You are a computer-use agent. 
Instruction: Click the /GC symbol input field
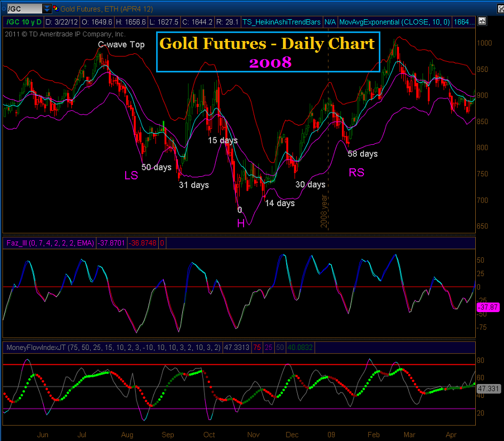tap(25, 9)
